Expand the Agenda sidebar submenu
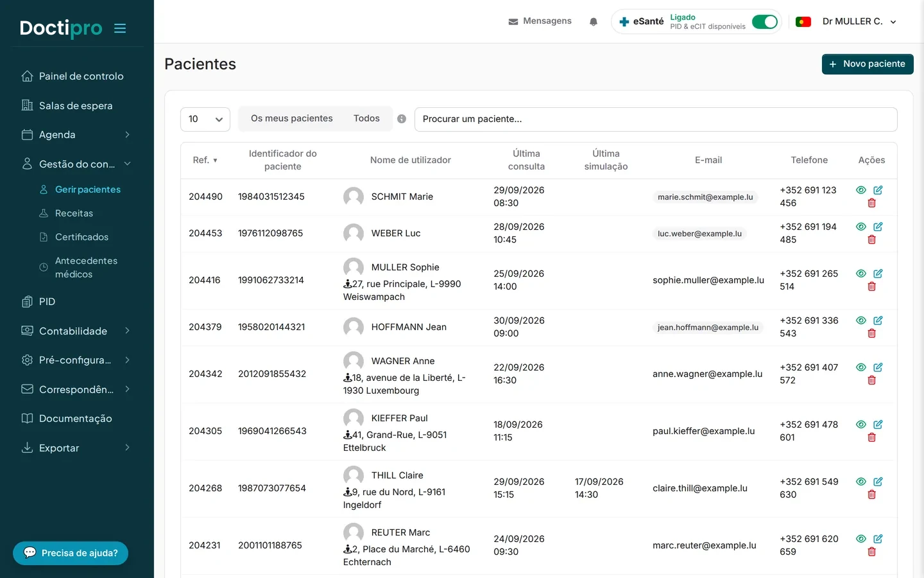924x578 pixels. (x=76, y=135)
